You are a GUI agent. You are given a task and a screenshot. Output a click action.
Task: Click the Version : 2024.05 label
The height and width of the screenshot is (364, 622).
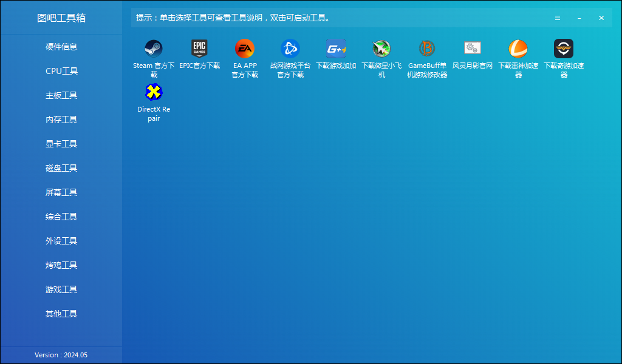point(61,355)
